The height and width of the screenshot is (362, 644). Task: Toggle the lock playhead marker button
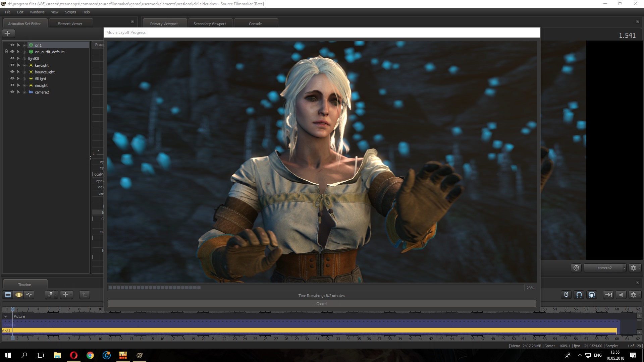click(x=566, y=295)
